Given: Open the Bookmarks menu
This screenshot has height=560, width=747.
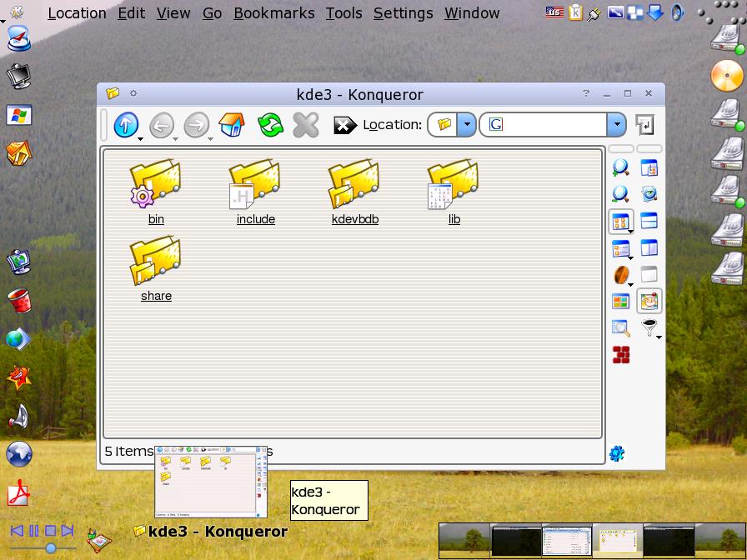Looking at the screenshot, I should click(x=273, y=13).
